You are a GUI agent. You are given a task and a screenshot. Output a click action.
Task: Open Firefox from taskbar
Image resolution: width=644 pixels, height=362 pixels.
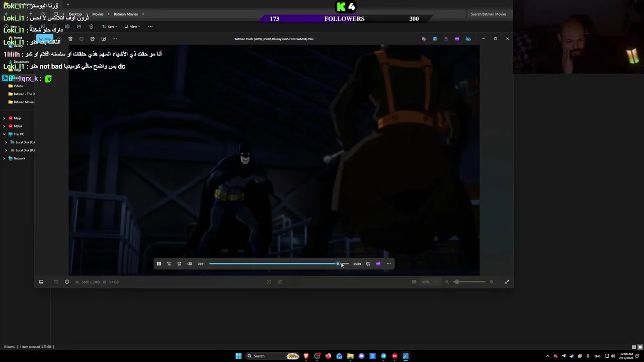coord(328,356)
